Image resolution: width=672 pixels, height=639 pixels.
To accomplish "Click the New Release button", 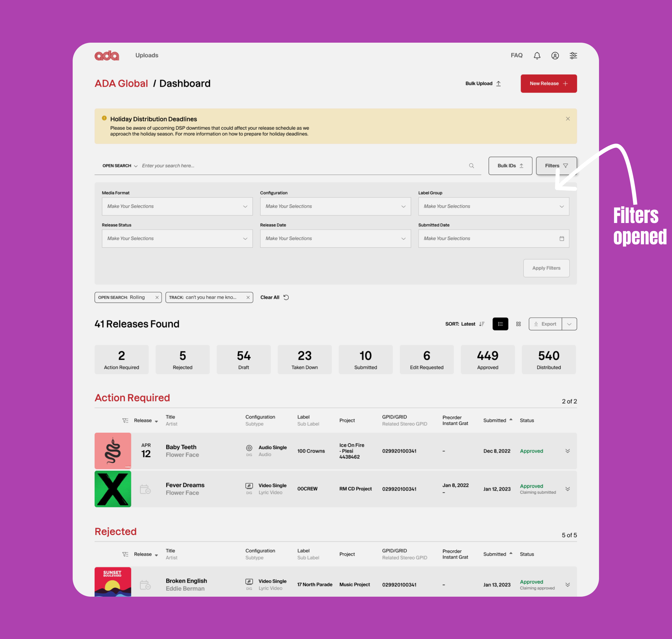I will (548, 83).
